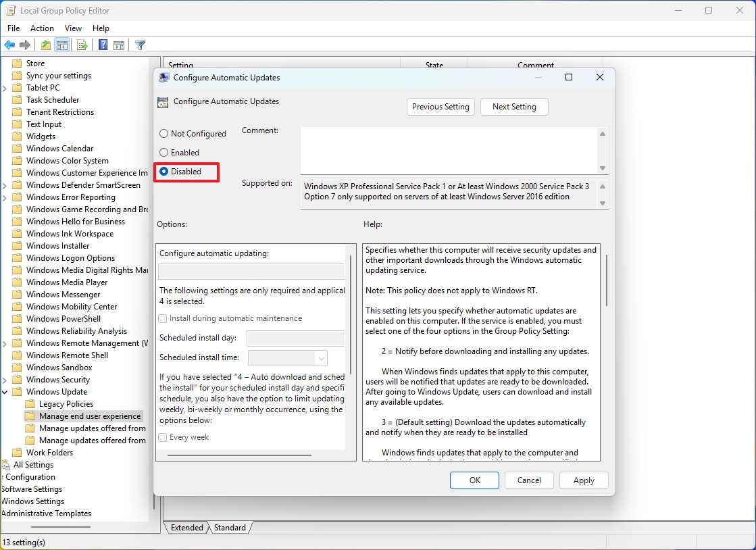Toggle the Show/Hide Console Tree icon
This screenshot has height=550, width=756.
coord(61,45)
